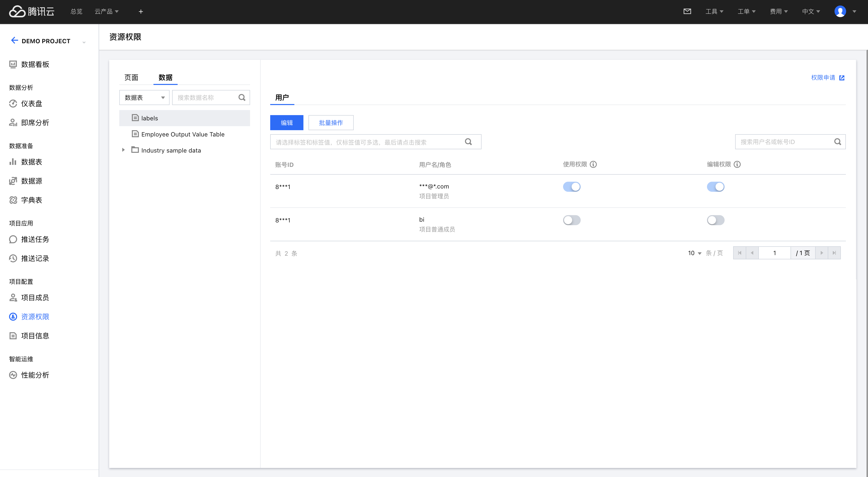Click the magnifier in the tag filter box
Screen dimensions: 868x477
[x=468, y=142]
